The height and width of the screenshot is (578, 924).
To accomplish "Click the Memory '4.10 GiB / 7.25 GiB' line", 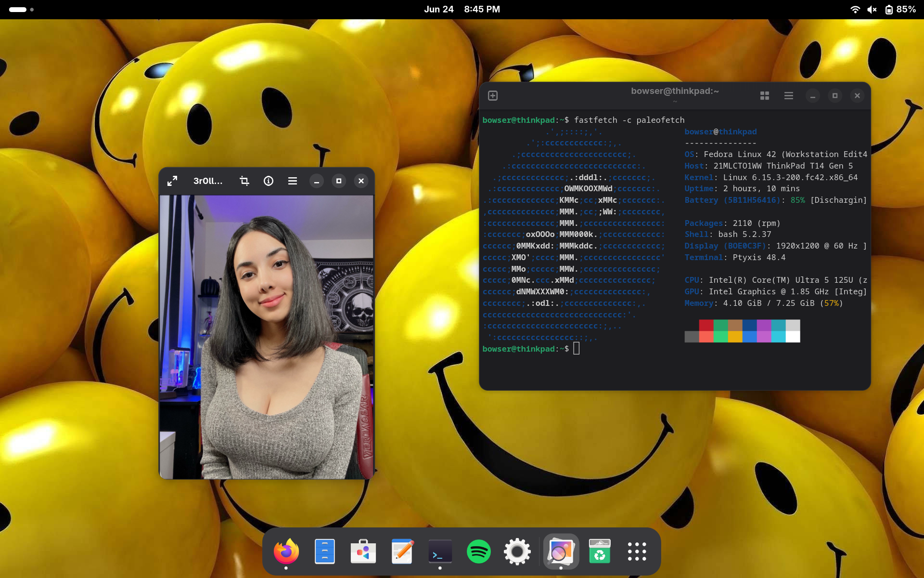I will [764, 303].
